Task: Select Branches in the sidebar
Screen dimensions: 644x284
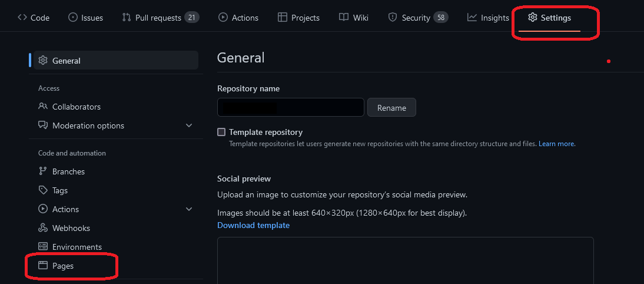Action: click(x=68, y=171)
